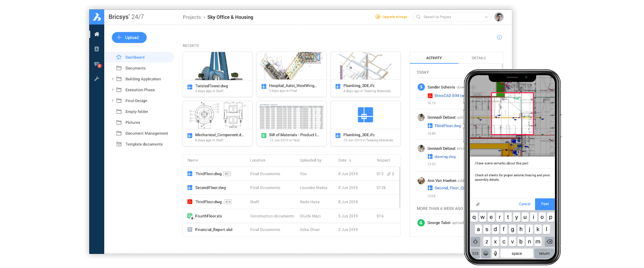
Task: Click the Name column header
Action: [x=193, y=160]
